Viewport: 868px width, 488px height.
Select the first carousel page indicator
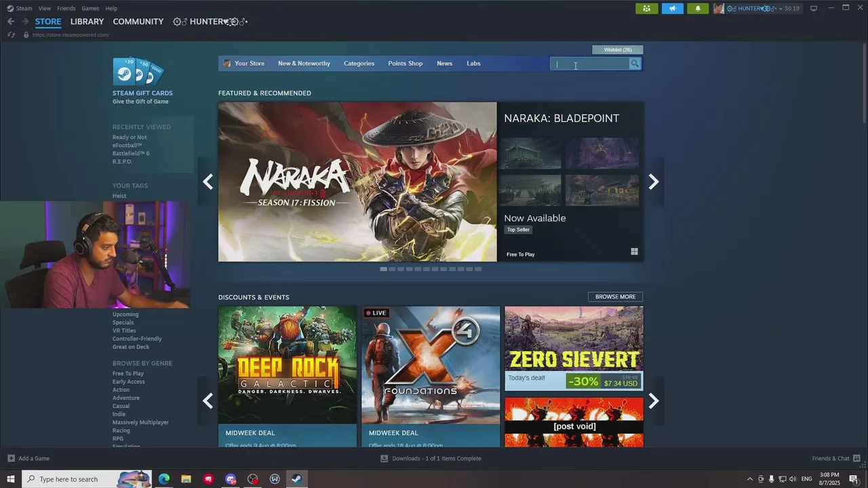click(383, 269)
